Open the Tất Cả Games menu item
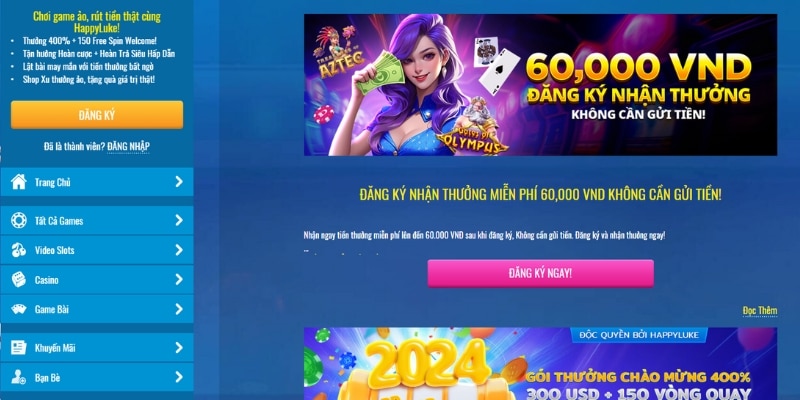This screenshot has width=800, height=400. (x=97, y=220)
